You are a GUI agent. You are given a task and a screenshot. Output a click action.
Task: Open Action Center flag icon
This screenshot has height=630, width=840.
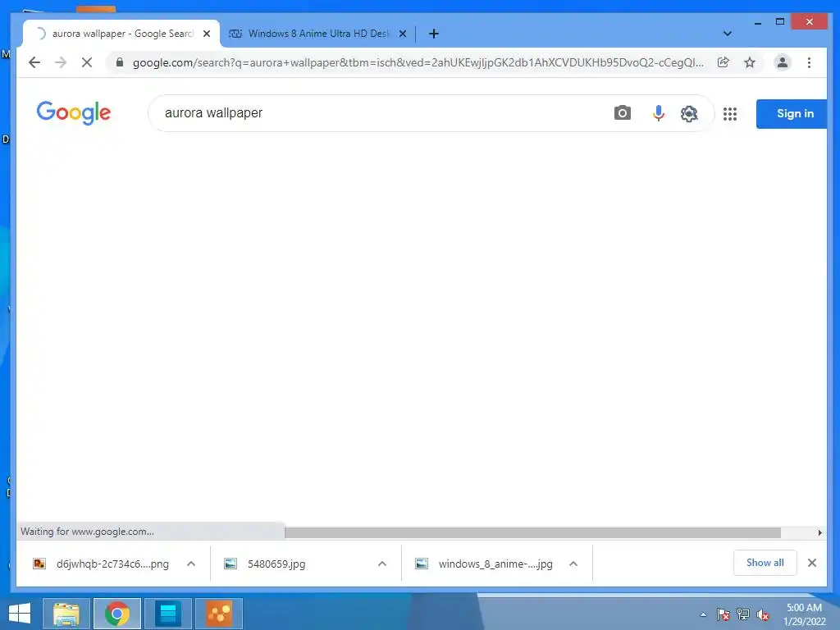pos(723,614)
